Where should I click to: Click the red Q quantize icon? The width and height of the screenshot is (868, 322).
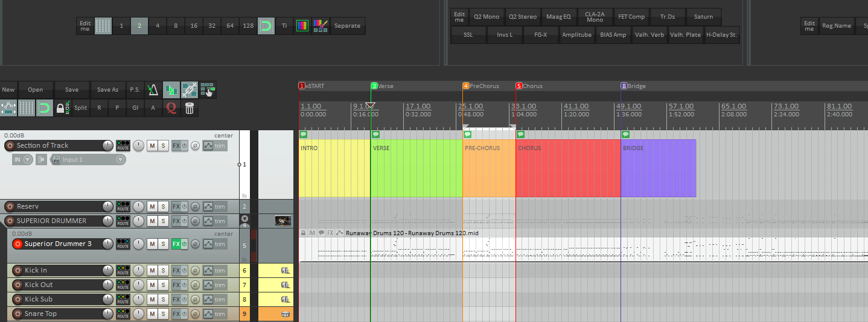pos(171,108)
